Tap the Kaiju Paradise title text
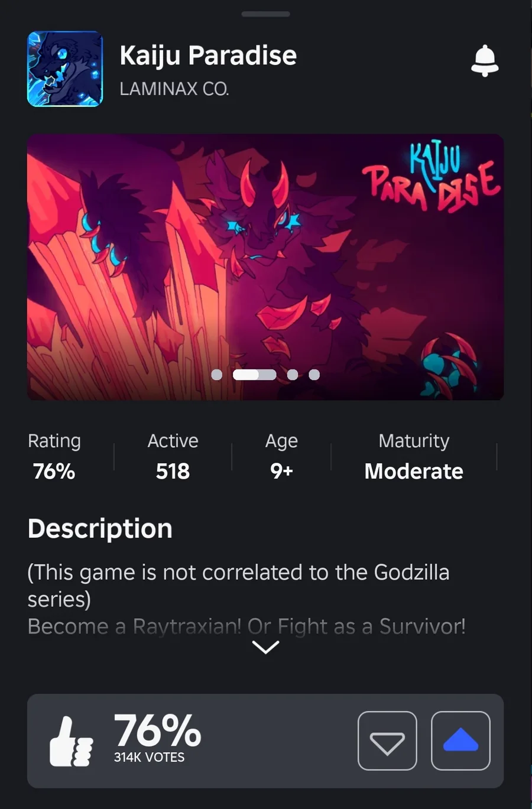Image resolution: width=532 pixels, height=809 pixels. [208, 55]
